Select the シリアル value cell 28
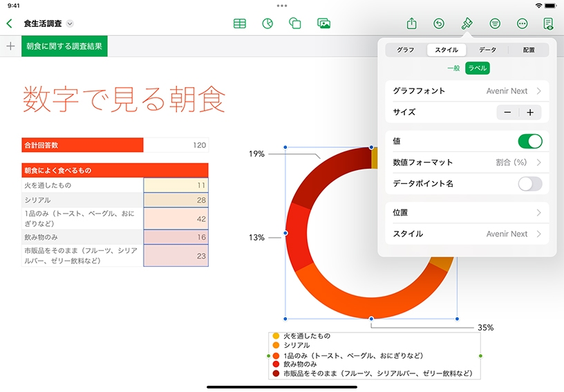The width and height of the screenshot is (564, 392). coord(176,200)
